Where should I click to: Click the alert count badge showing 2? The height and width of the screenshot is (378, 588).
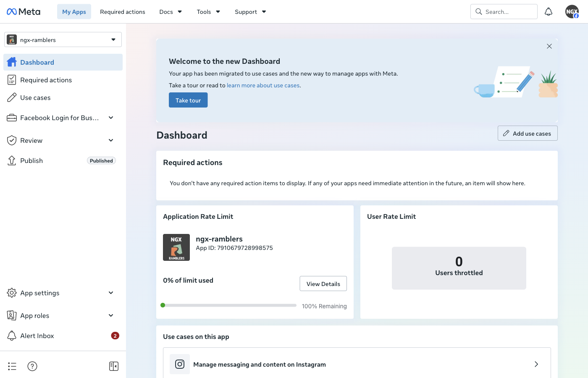(x=115, y=336)
